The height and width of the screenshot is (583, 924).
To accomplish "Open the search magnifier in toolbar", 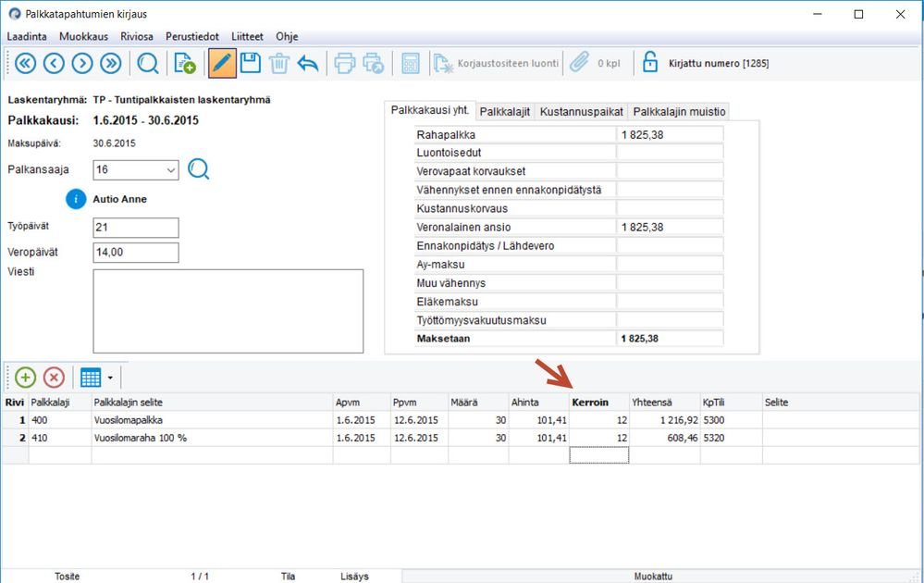I will tap(148, 63).
